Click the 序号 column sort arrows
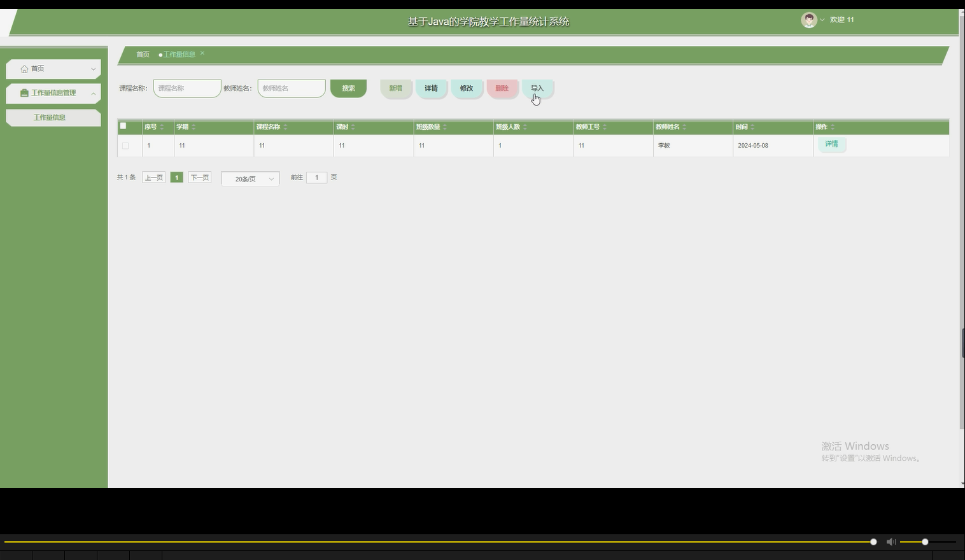The width and height of the screenshot is (965, 560). (161, 127)
